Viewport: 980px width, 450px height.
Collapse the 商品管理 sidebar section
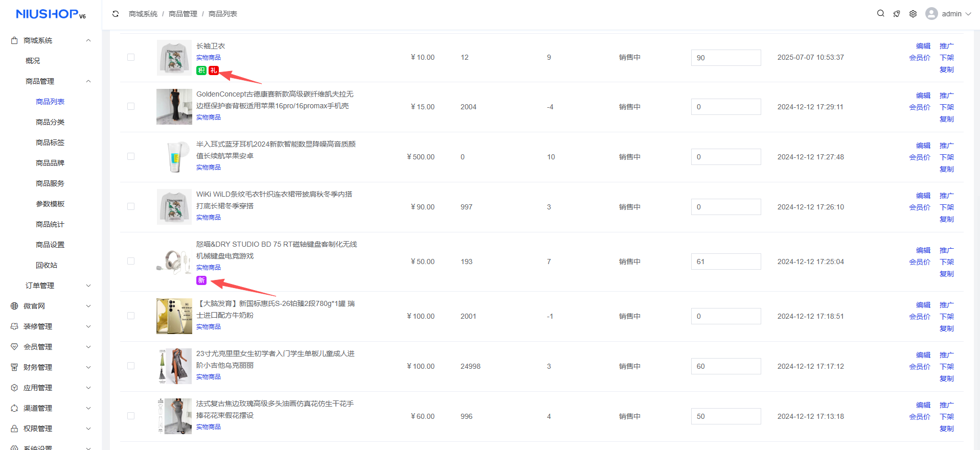click(x=88, y=81)
